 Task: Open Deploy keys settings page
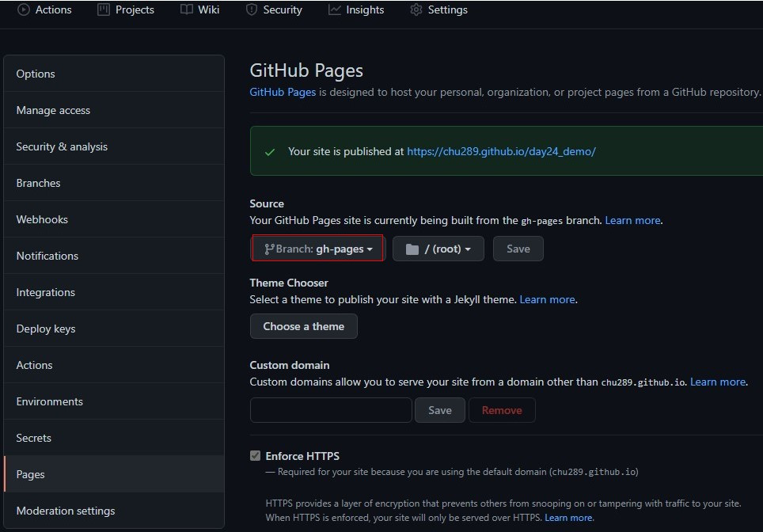(x=114, y=329)
